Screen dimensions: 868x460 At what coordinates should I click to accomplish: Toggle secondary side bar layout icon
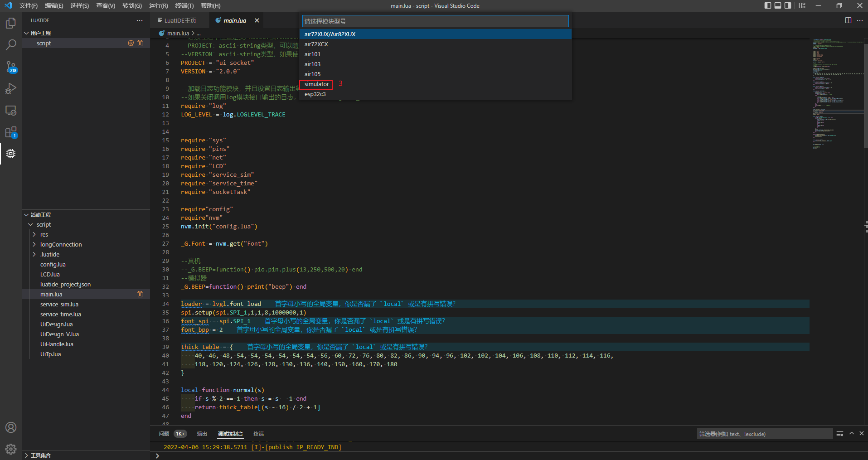pos(788,5)
